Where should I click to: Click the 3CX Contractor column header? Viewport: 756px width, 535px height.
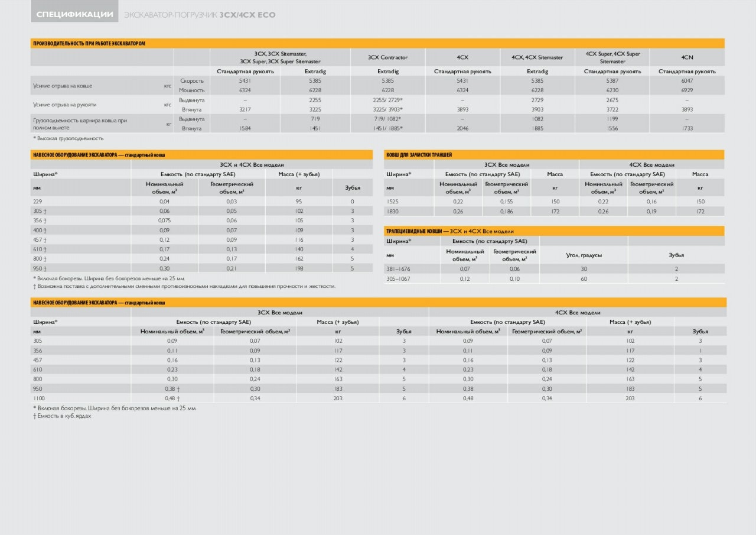click(387, 57)
